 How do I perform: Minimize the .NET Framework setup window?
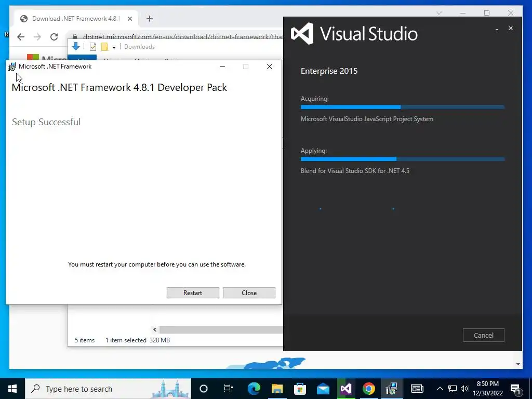coord(222,66)
